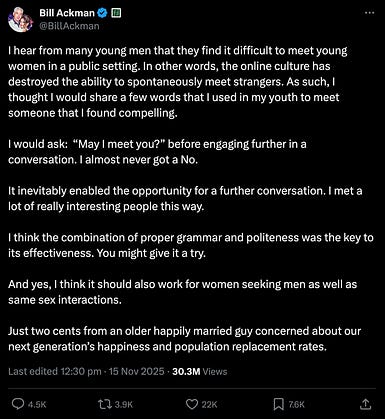Click the share upload arrow icon
385x419 pixels.
[366, 404]
